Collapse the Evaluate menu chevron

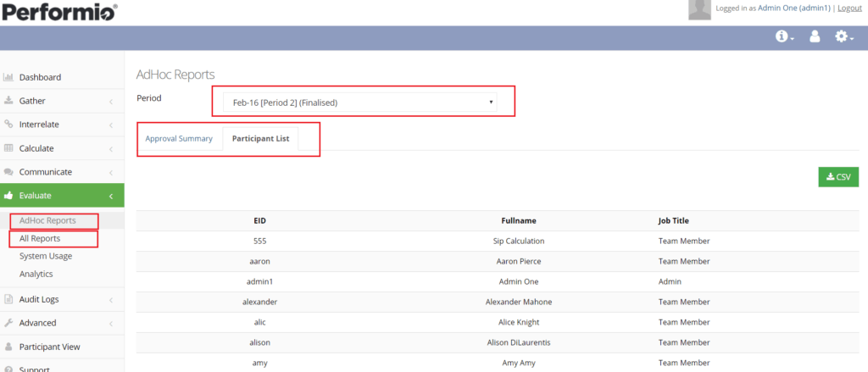(x=111, y=196)
